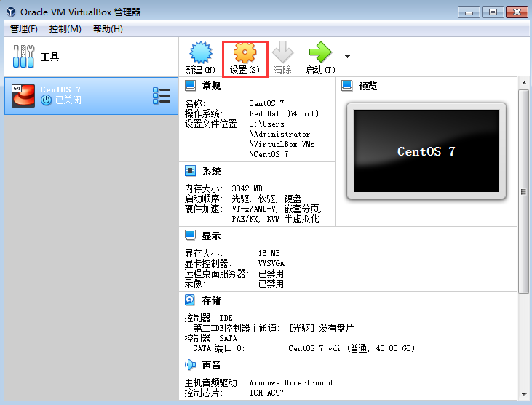532x405 pixels.
Task: Minimize the VirtualBox Manager window
Action: [x=469, y=12]
